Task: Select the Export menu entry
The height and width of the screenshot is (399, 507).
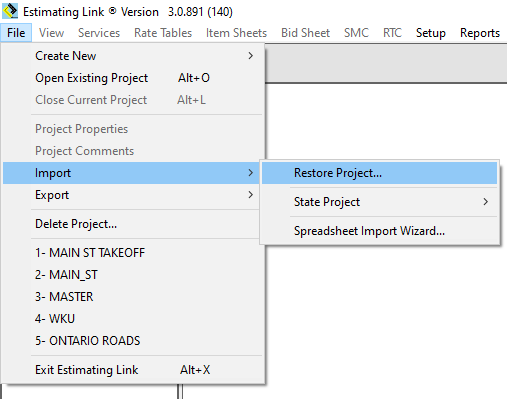Action: (131, 195)
